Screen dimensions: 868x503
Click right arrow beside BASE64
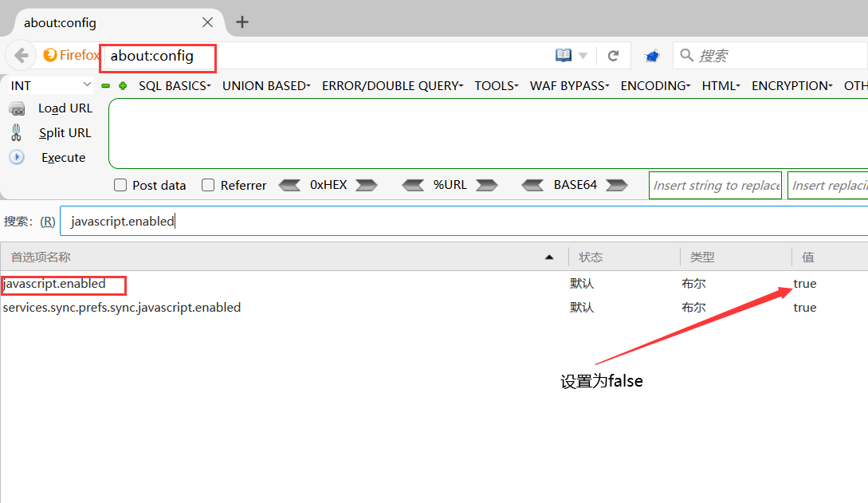tap(617, 185)
